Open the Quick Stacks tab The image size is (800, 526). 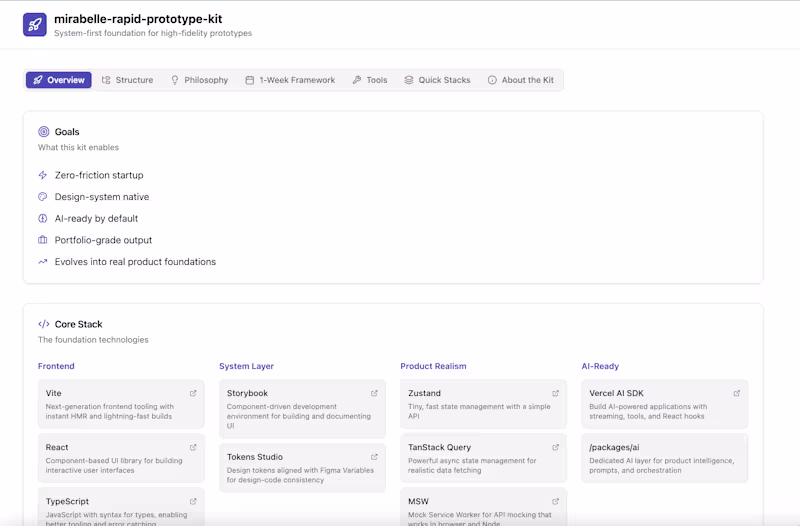tap(437, 80)
